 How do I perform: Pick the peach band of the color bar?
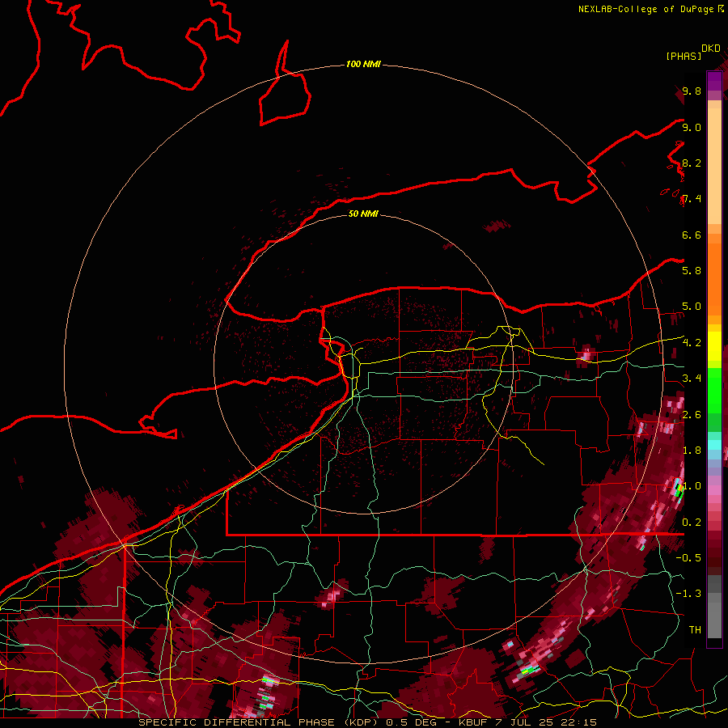point(714,167)
